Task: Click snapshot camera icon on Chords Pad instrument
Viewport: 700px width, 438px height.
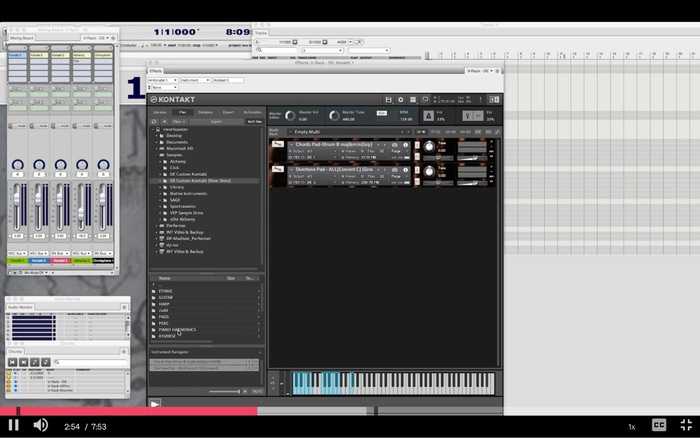Action: click(x=395, y=145)
